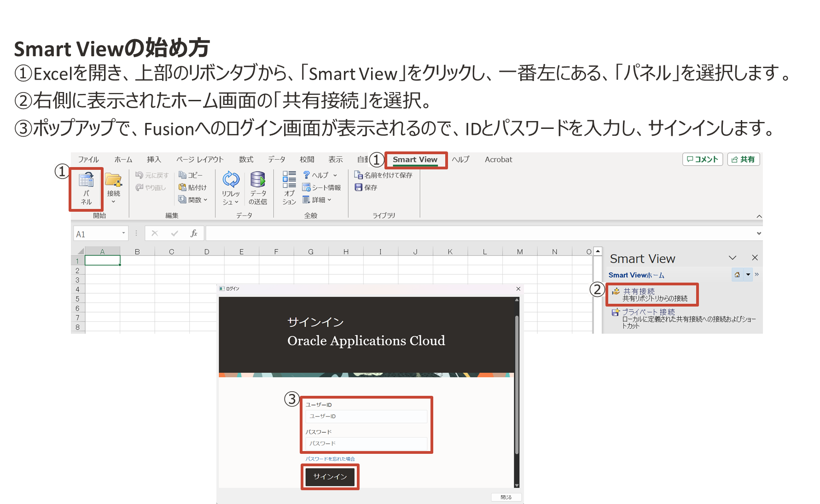
Task: Click the ユーザーID input field
Action: 366,416
